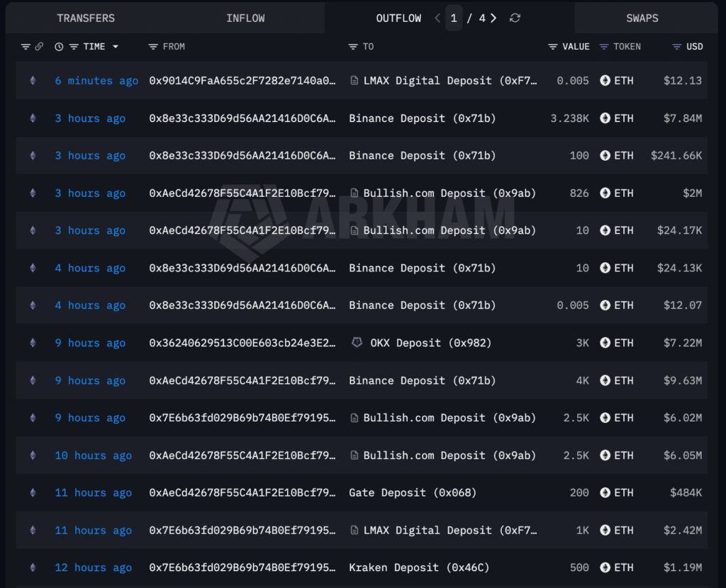Image resolution: width=726 pixels, height=588 pixels.
Task: Toggle the clock time-format icon
Action: click(59, 47)
